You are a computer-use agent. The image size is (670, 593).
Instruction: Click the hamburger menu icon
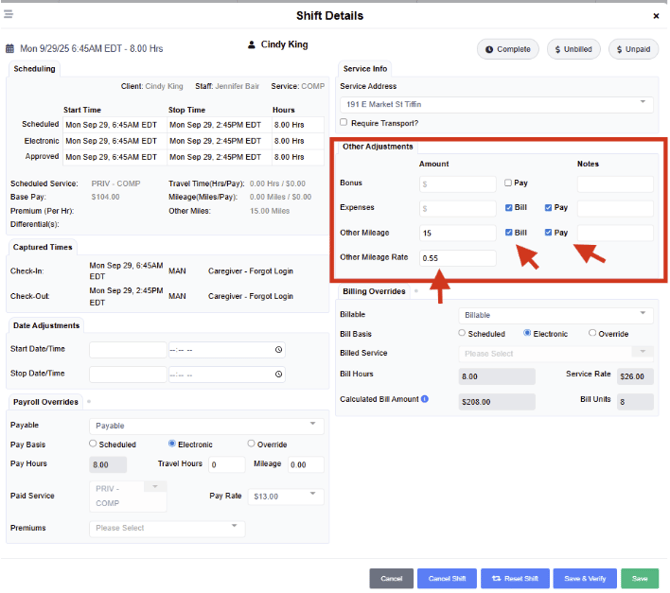tap(9, 14)
